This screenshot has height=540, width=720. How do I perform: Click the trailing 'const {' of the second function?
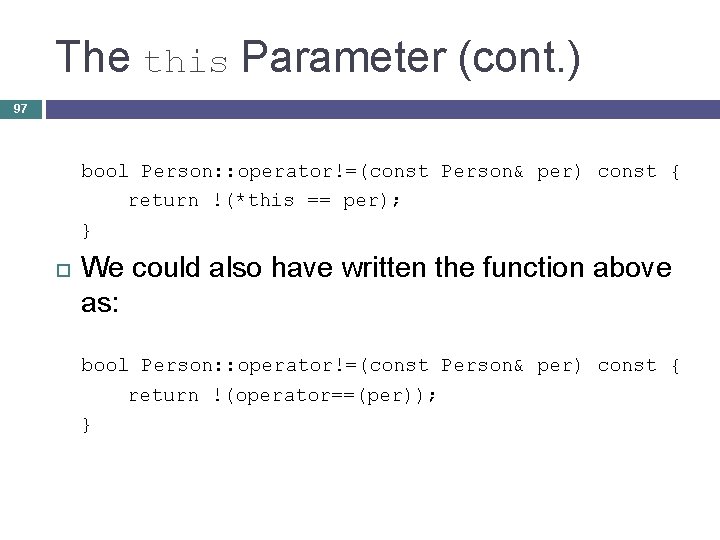coord(638,366)
